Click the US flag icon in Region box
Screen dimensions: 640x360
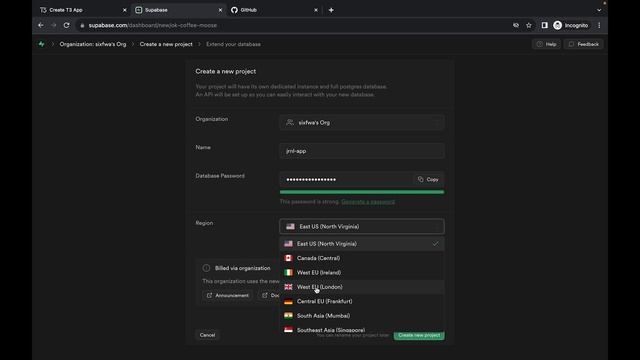pos(290,227)
